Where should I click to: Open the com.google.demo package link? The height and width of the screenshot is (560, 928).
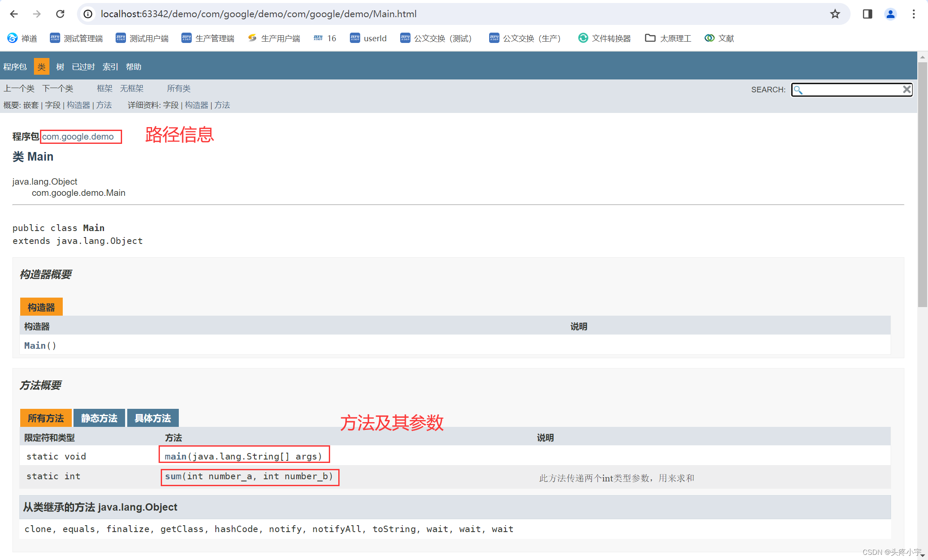coord(78,137)
